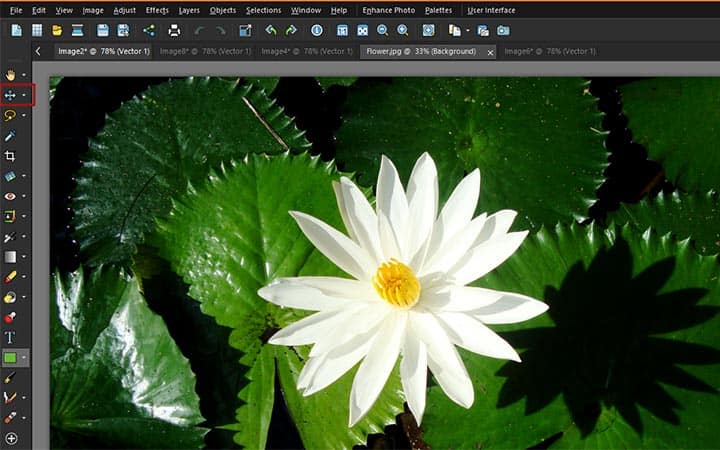Expand Move tool flyout arrow
The image size is (720, 450).
pyautogui.click(x=24, y=96)
